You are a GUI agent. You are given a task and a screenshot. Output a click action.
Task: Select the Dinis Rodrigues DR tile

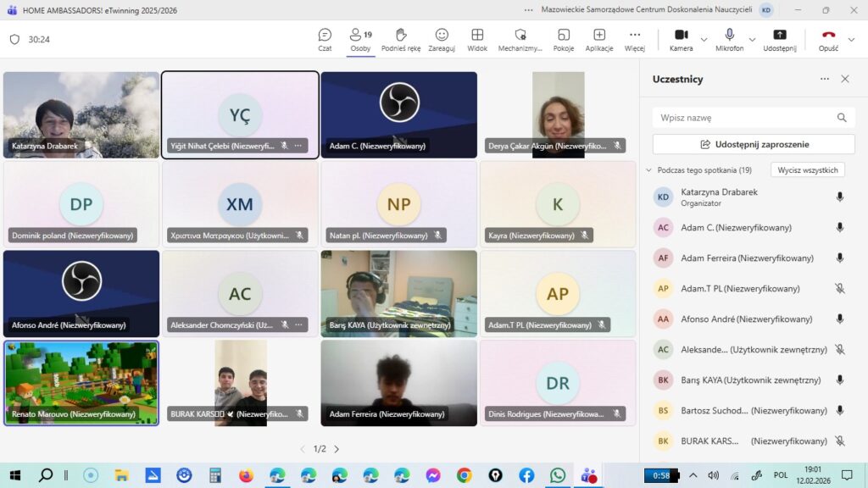click(x=558, y=383)
